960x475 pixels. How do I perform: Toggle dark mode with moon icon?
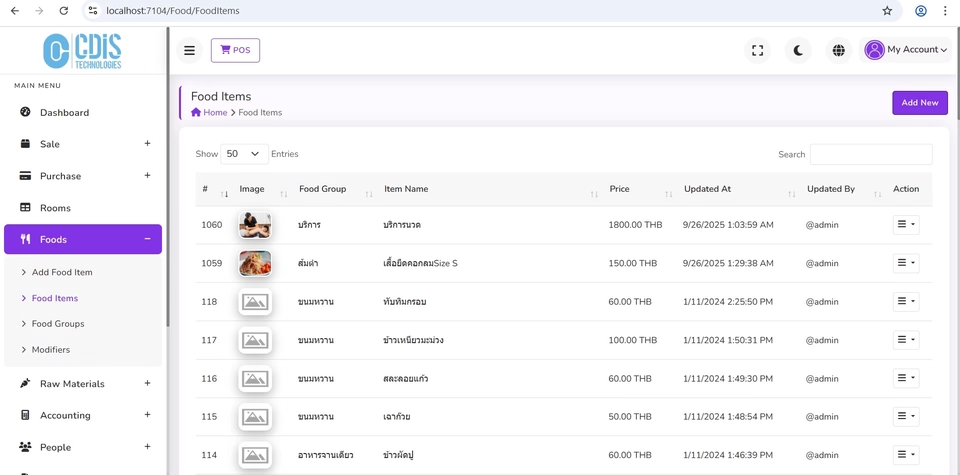(798, 50)
